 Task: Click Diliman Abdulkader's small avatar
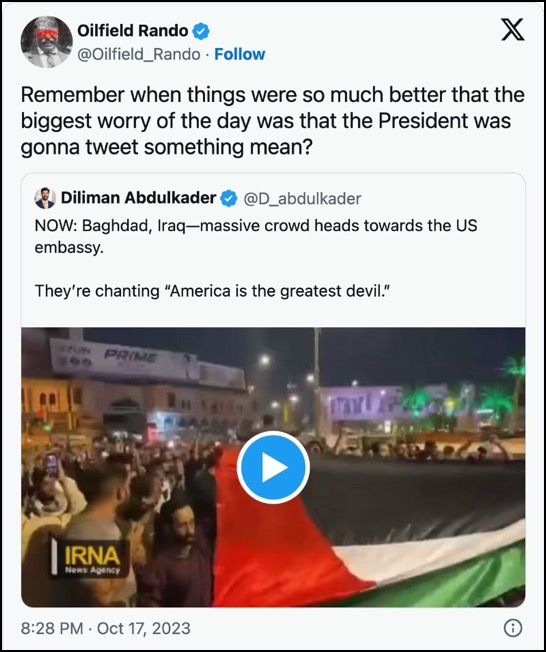coord(45,198)
